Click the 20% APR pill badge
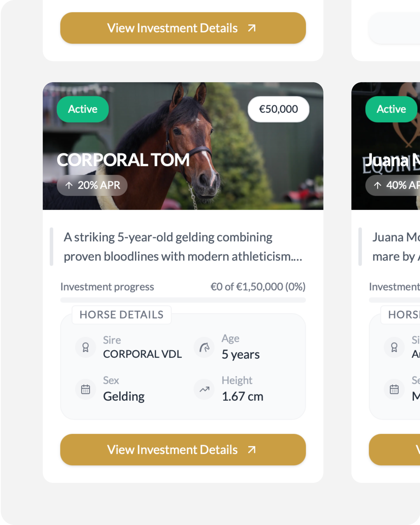Viewport: 420px width, 525px height. 92,185
